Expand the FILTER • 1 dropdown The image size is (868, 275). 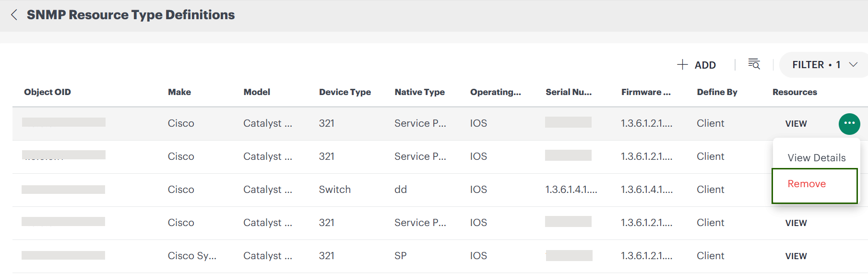824,65
